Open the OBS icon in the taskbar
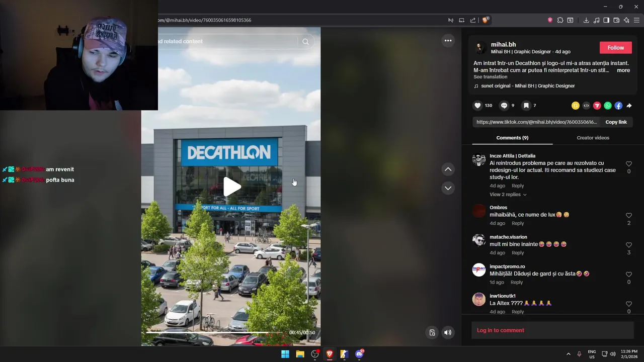Viewport: 644px width, 362px height. tap(315, 354)
